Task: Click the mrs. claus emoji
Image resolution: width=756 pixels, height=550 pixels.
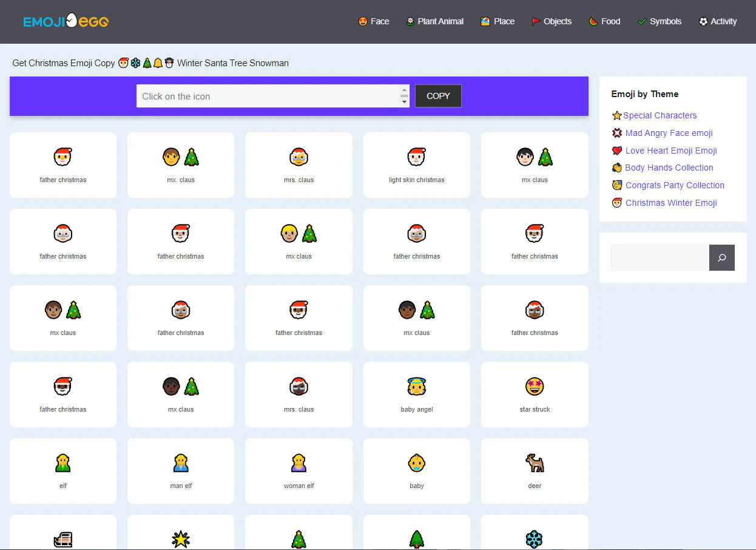Action: [x=299, y=156]
